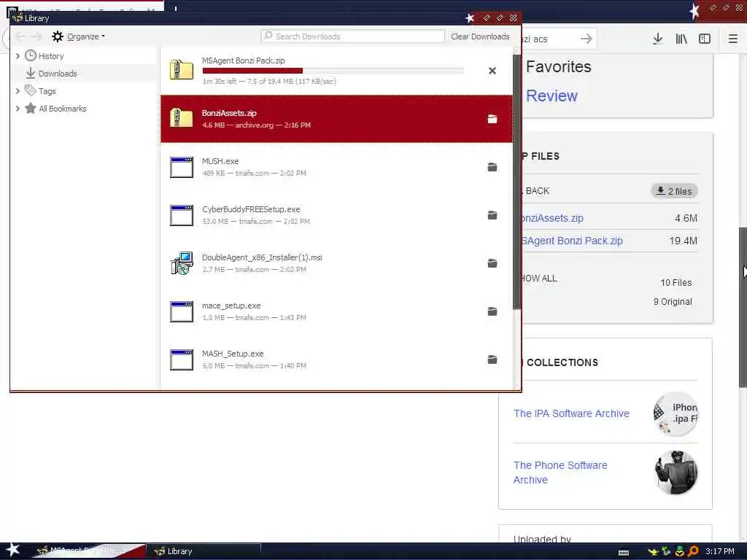
Task: Toggle the browser sidebar icon
Action: click(705, 39)
